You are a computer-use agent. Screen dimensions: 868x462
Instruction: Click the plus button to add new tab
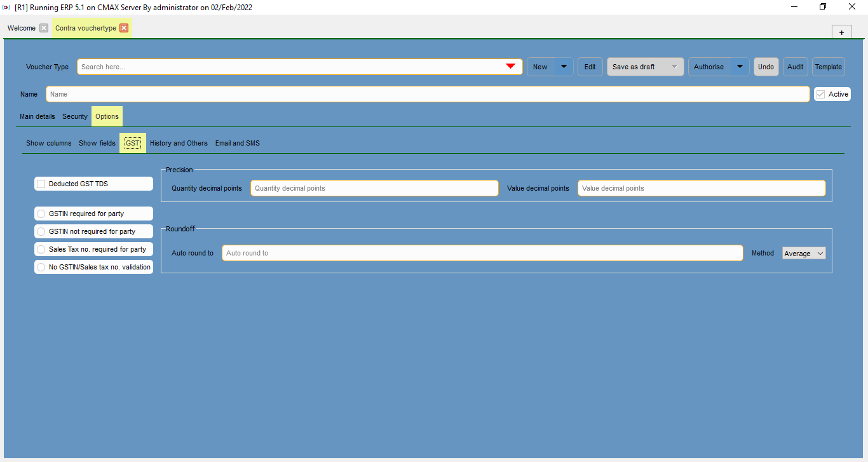[841, 32]
